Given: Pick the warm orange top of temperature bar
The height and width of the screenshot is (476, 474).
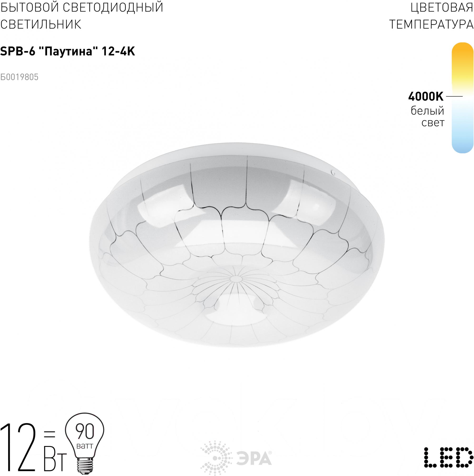Looking at the screenshot, I should click(462, 53).
